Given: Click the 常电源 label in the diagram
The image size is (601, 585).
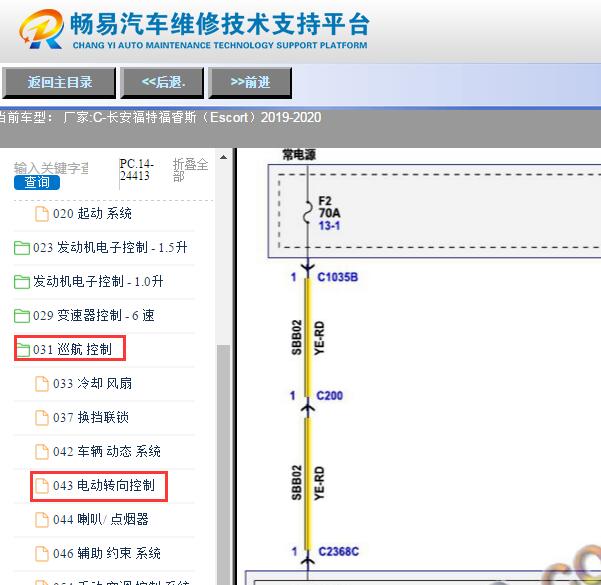Looking at the screenshot, I should point(299,155).
